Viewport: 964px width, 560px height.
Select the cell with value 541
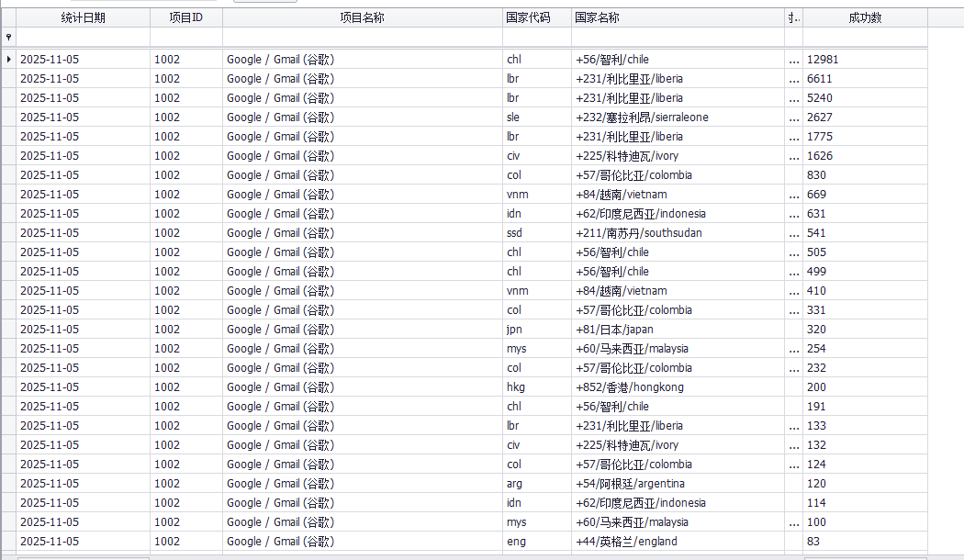pos(865,233)
